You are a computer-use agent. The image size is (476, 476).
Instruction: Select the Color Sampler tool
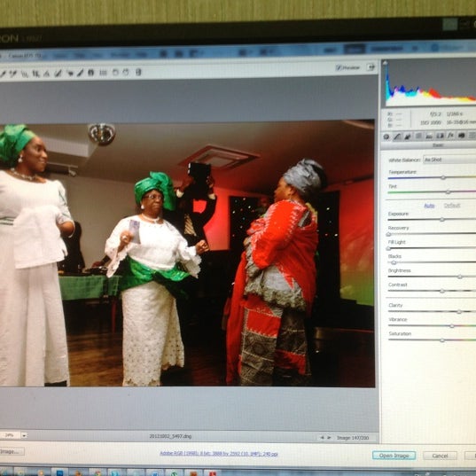tap(13, 74)
